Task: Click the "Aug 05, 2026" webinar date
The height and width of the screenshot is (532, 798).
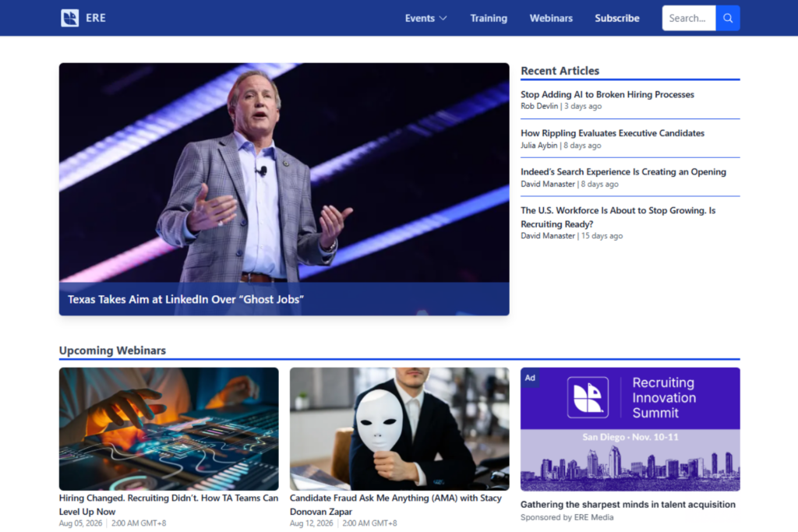Action: (x=80, y=523)
